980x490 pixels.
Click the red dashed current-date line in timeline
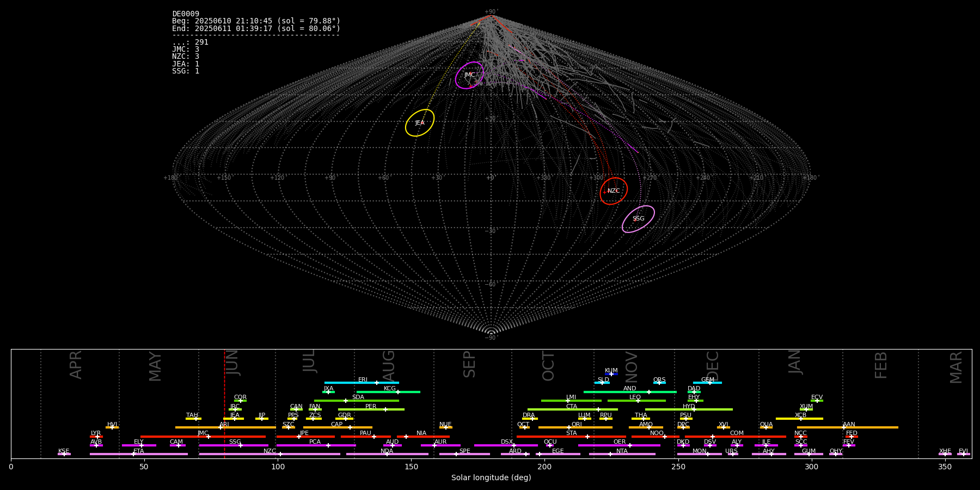point(224,403)
